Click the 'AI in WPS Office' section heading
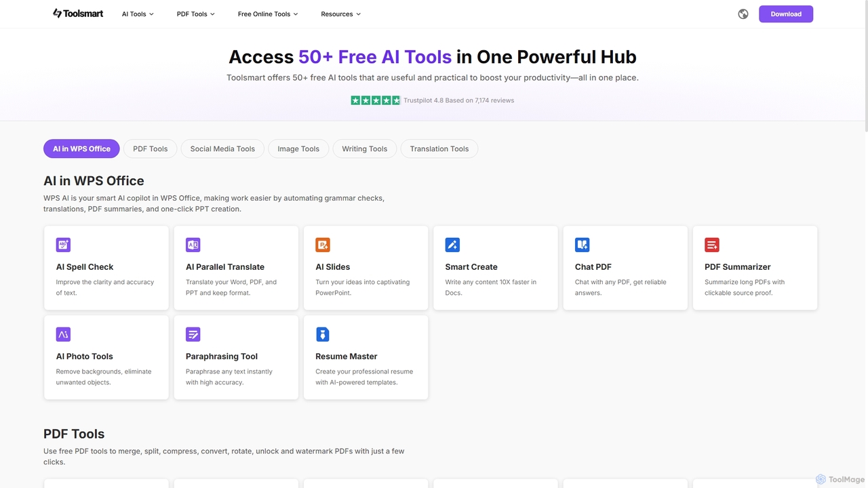This screenshot has width=868, height=488. click(94, 181)
